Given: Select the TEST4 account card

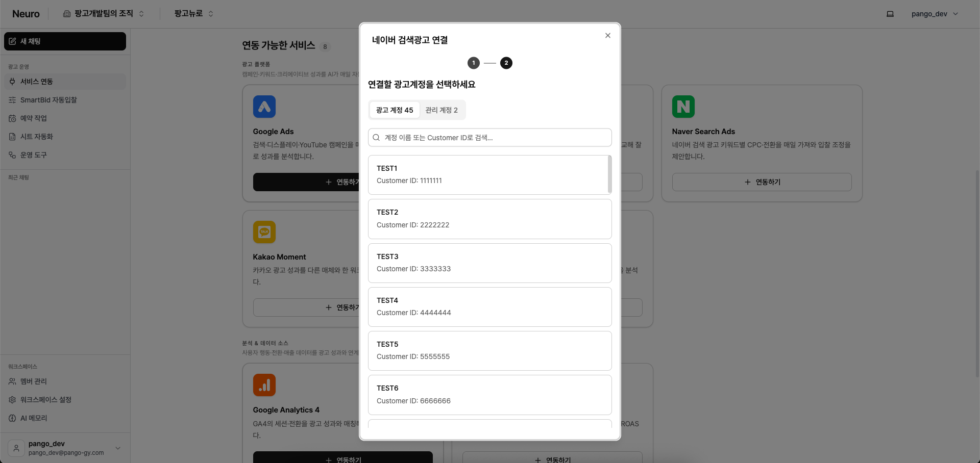Looking at the screenshot, I should (489, 307).
